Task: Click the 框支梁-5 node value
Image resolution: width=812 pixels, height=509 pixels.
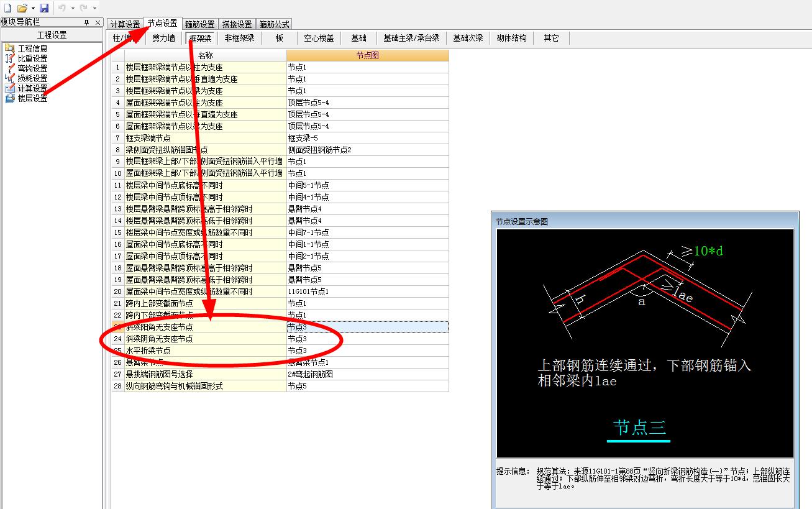Action: [367, 138]
